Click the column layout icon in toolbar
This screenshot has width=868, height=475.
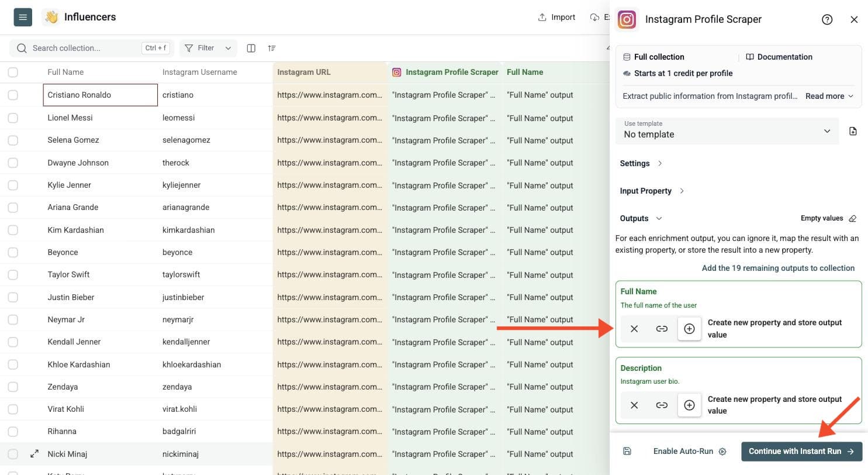click(x=251, y=48)
